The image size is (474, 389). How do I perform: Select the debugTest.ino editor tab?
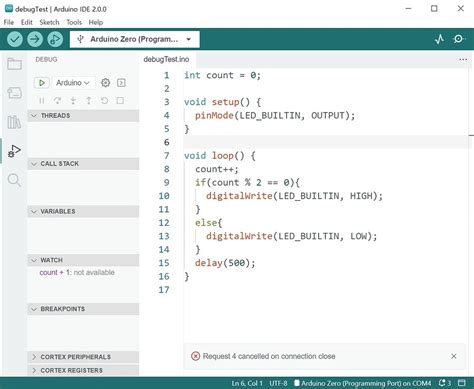(x=166, y=59)
